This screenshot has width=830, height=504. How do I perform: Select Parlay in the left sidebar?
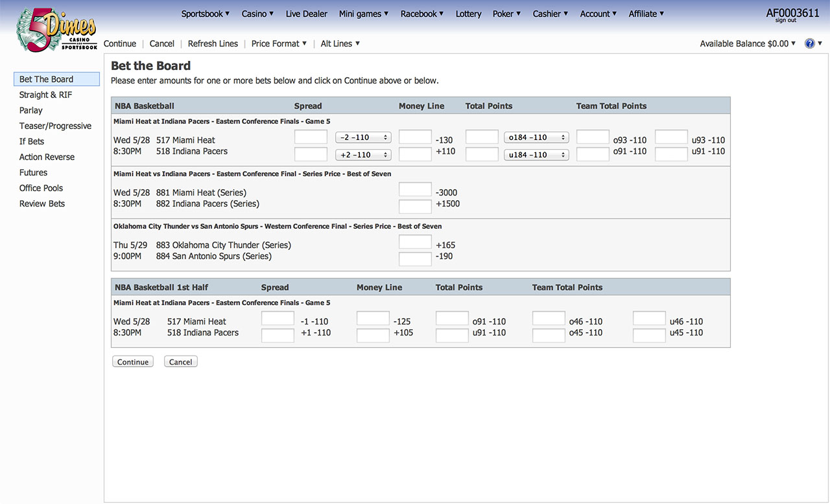31,110
